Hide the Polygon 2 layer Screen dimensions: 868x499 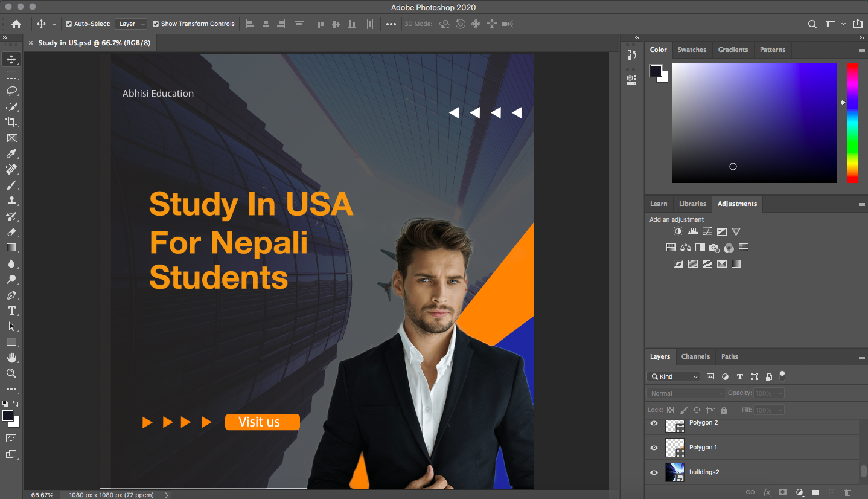pyautogui.click(x=654, y=423)
